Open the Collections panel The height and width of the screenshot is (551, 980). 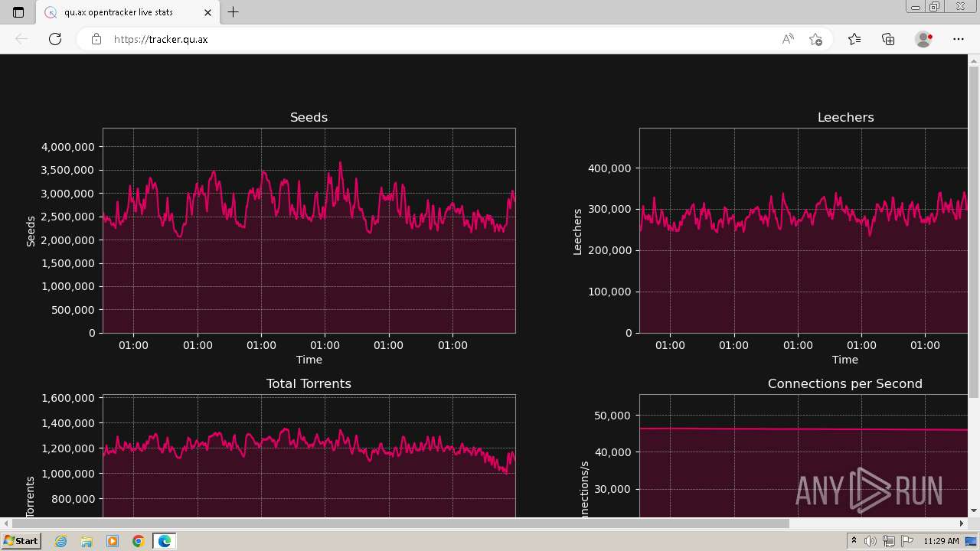(x=888, y=39)
